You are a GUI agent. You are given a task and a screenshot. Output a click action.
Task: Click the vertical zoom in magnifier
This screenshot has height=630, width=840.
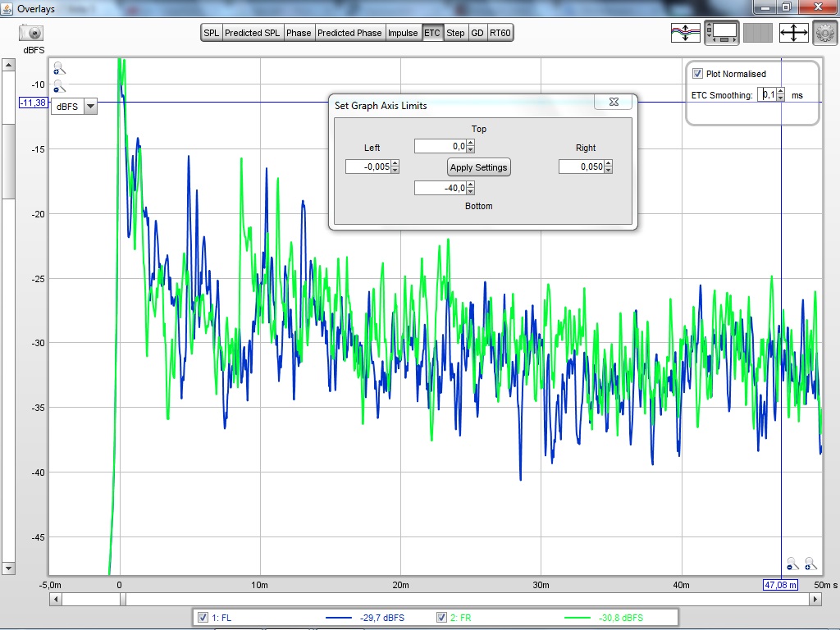point(59,69)
